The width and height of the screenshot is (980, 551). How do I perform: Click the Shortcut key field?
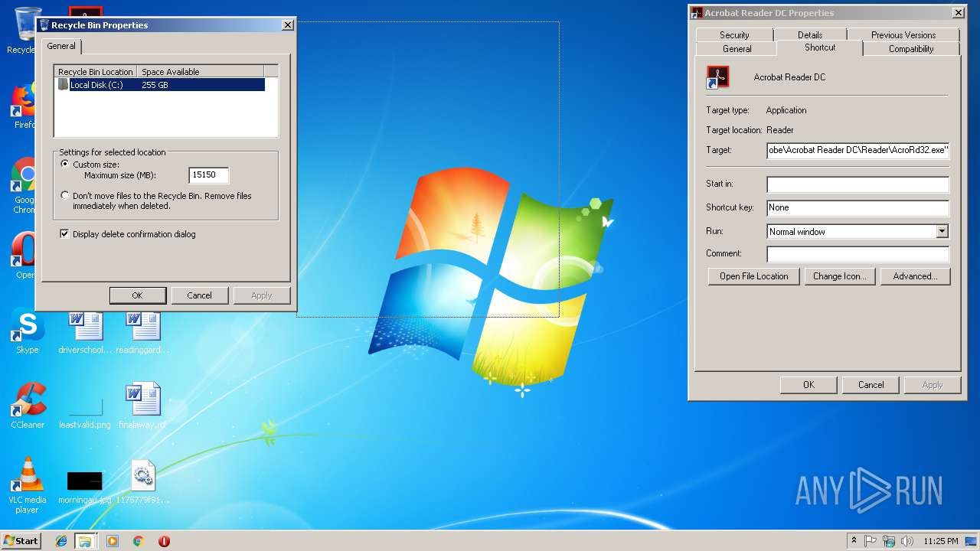tap(857, 207)
